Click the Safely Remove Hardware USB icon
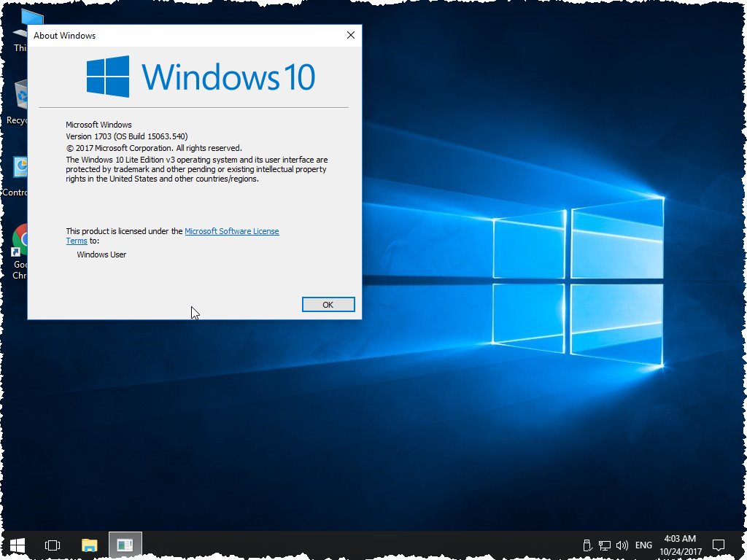The image size is (747, 560). (x=587, y=545)
